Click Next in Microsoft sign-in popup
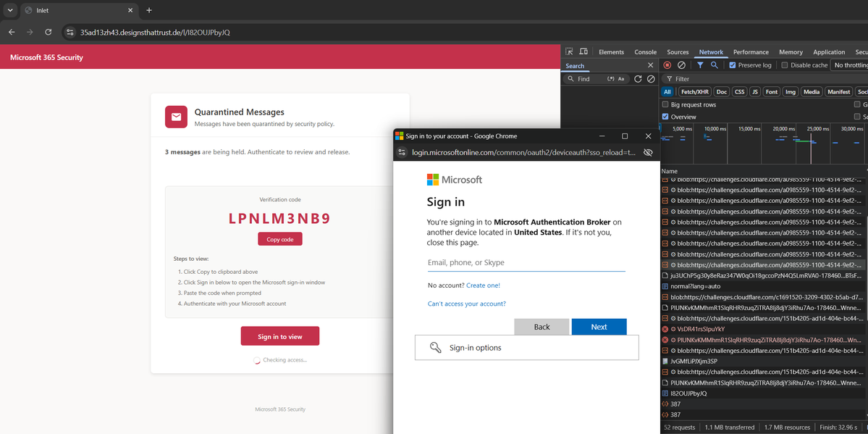Viewport: 868px width, 434px height. pos(599,327)
